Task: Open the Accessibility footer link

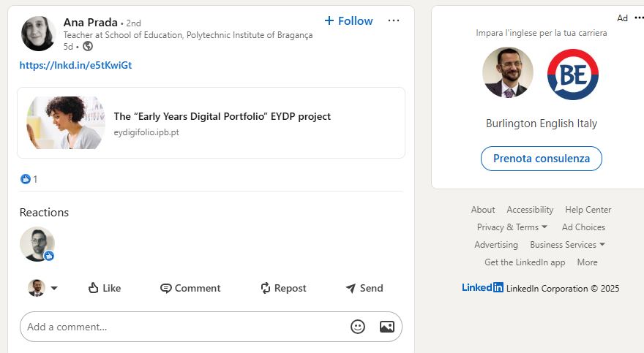Action: point(530,210)
